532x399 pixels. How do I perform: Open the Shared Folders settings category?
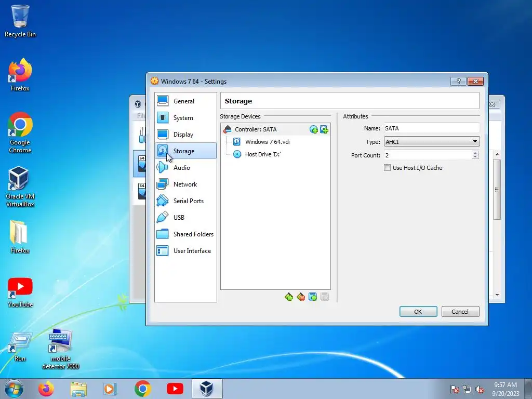(185, 234)
